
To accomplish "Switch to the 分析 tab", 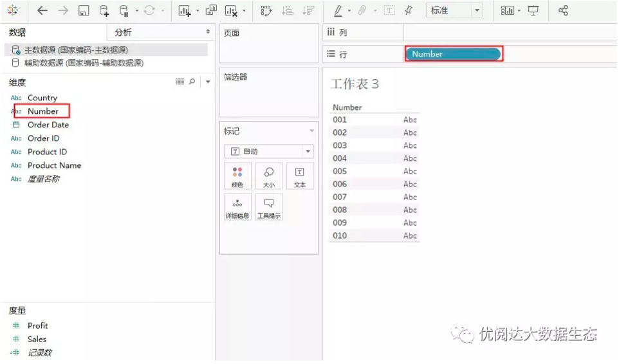I will point(123,32).
